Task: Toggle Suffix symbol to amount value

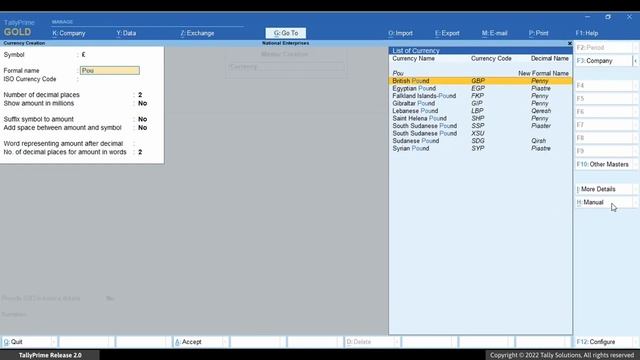Action: coord(142,119)
